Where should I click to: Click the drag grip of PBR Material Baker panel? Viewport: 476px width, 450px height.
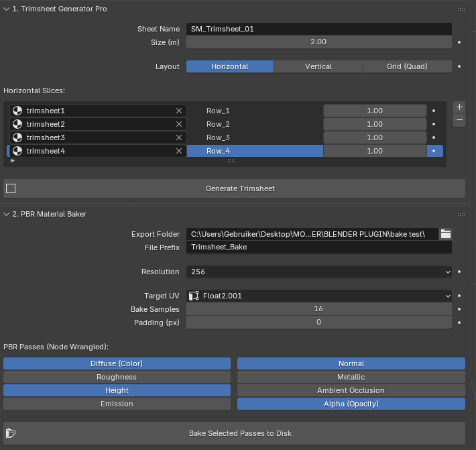pos(461,215)
